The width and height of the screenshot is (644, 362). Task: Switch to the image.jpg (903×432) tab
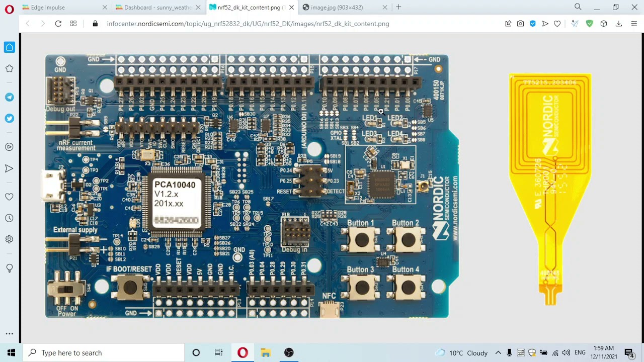345,8
